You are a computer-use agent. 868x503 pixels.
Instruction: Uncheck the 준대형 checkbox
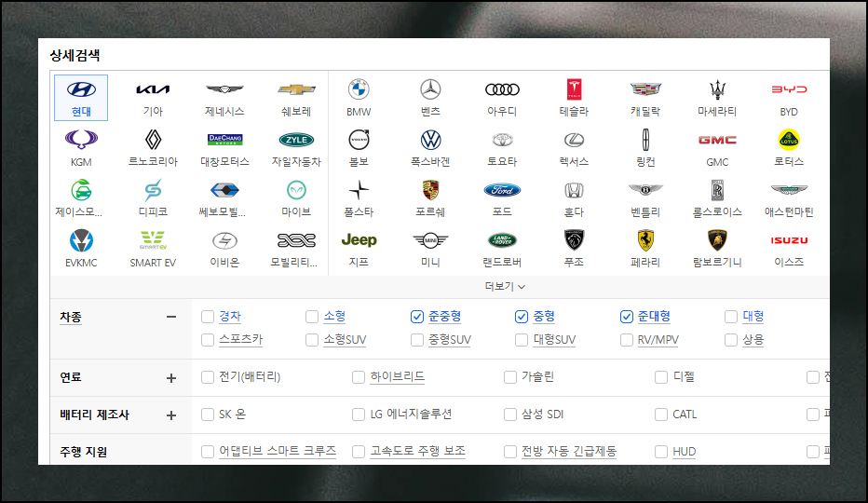(x=626, y=317)
